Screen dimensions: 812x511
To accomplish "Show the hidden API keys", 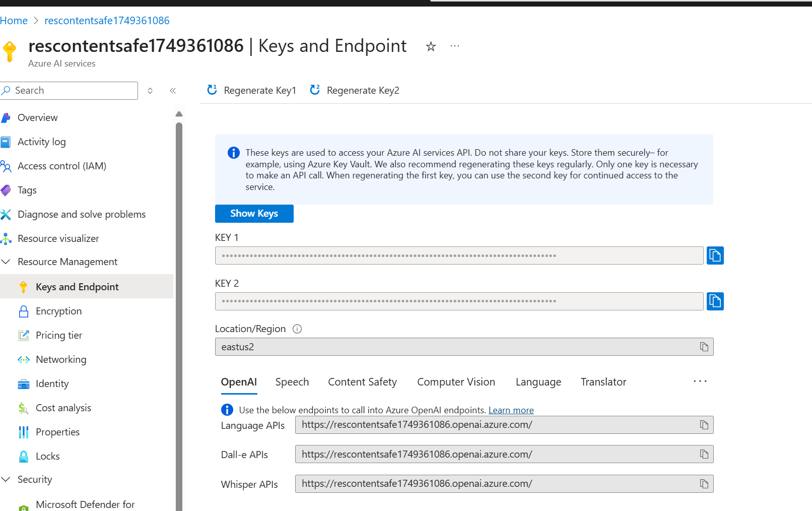I will [x=254, y=213].
